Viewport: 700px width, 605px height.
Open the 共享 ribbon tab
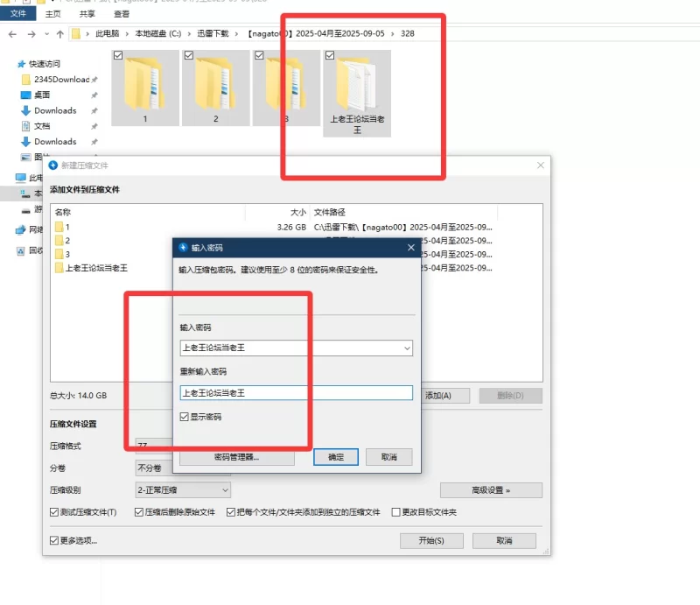coord(87,14)
